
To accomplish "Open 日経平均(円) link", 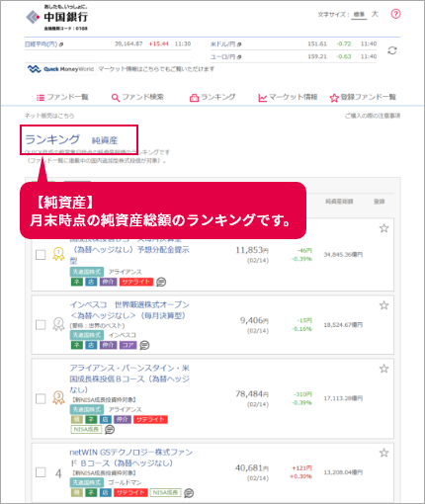I will pyautogui.click(x=43, y=43).
